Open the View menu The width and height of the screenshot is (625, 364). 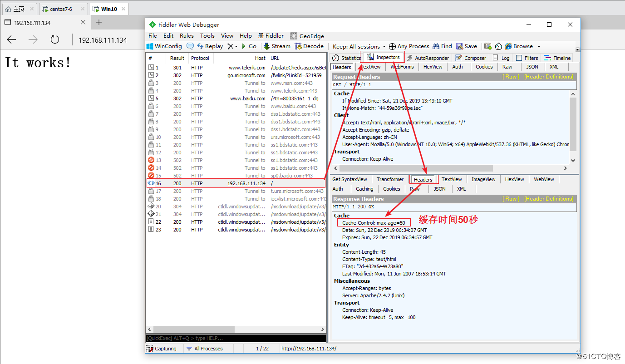coord(227,36)
